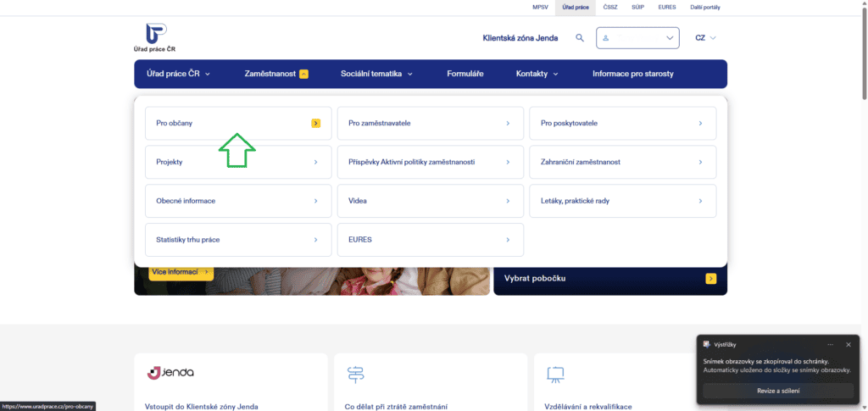868x411 pixels.
Task: Open the EURES menu card
Action: tap(430, 240)
